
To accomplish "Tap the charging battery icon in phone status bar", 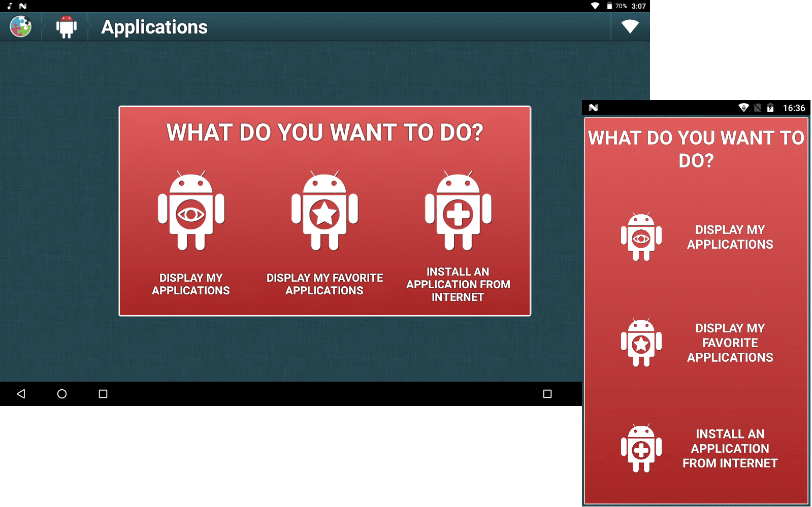I will [x=770, y=108].
